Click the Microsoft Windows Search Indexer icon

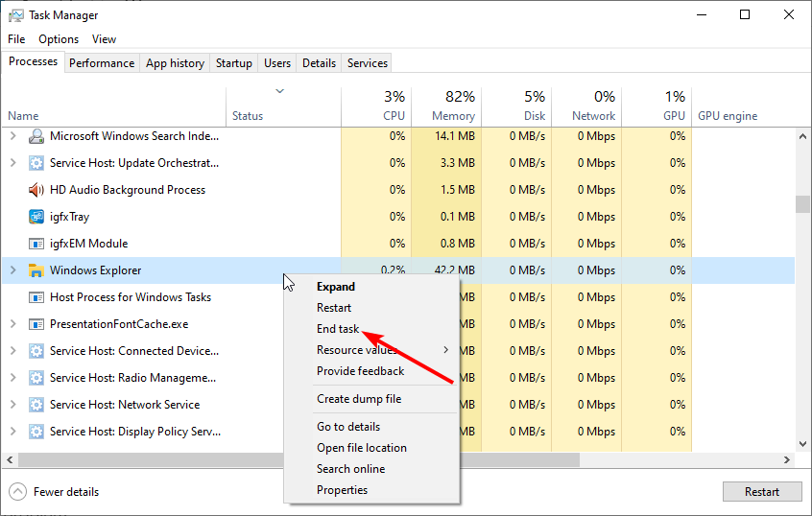[36, 136]
